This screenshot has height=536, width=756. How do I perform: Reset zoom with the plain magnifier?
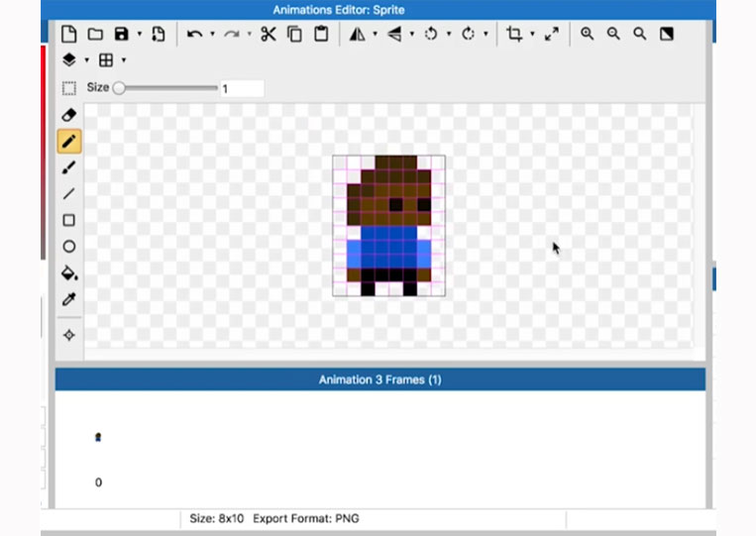coord(640,35)
